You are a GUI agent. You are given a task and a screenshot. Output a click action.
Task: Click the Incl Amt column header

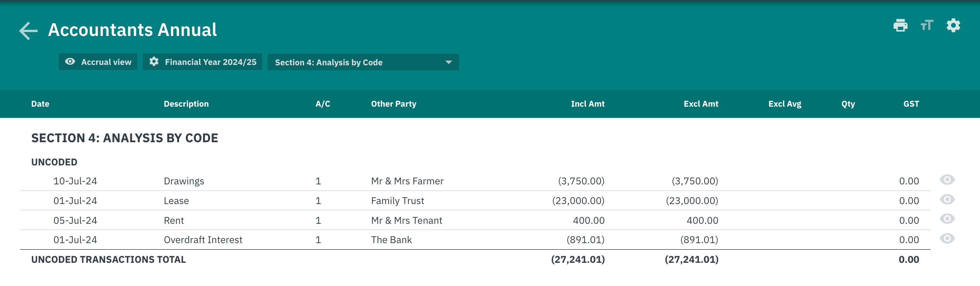pos(588,104)
